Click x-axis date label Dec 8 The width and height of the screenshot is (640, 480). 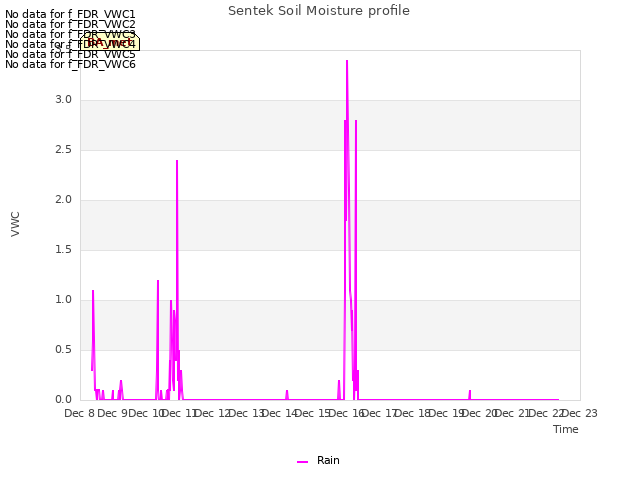[80, 413]
